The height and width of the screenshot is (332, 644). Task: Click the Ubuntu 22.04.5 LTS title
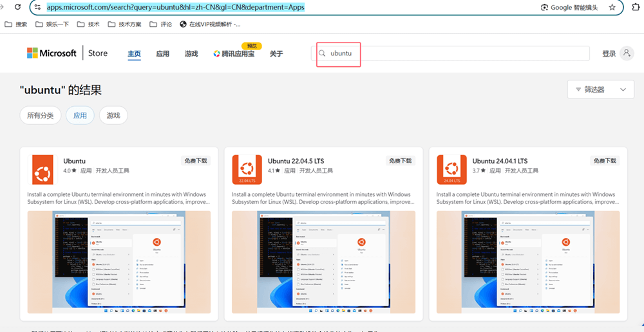tap(296, 161)
